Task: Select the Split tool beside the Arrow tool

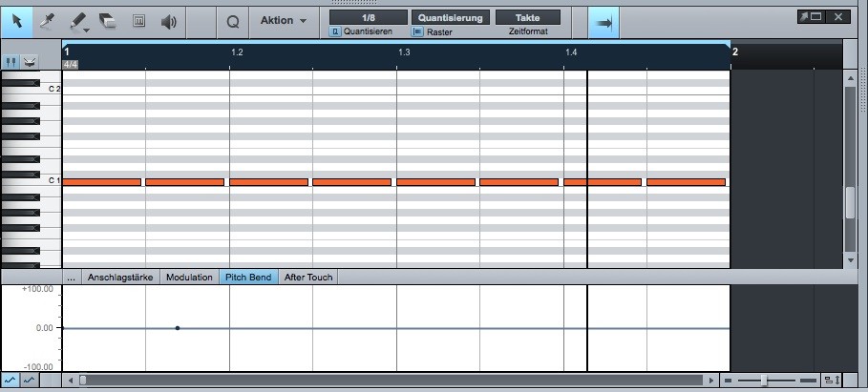Action: (x=47, y=22)
